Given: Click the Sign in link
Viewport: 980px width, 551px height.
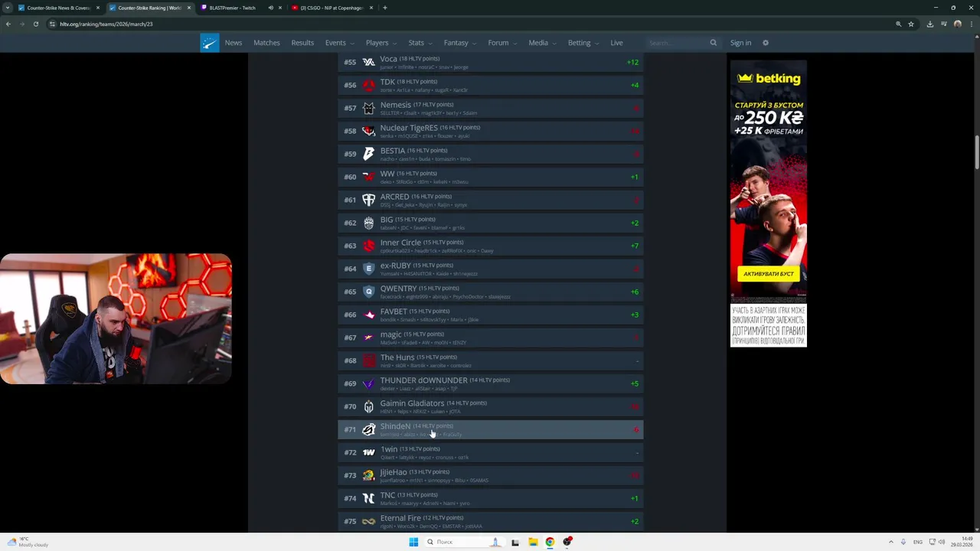Looking at the screenshot, I should point(740,43).
